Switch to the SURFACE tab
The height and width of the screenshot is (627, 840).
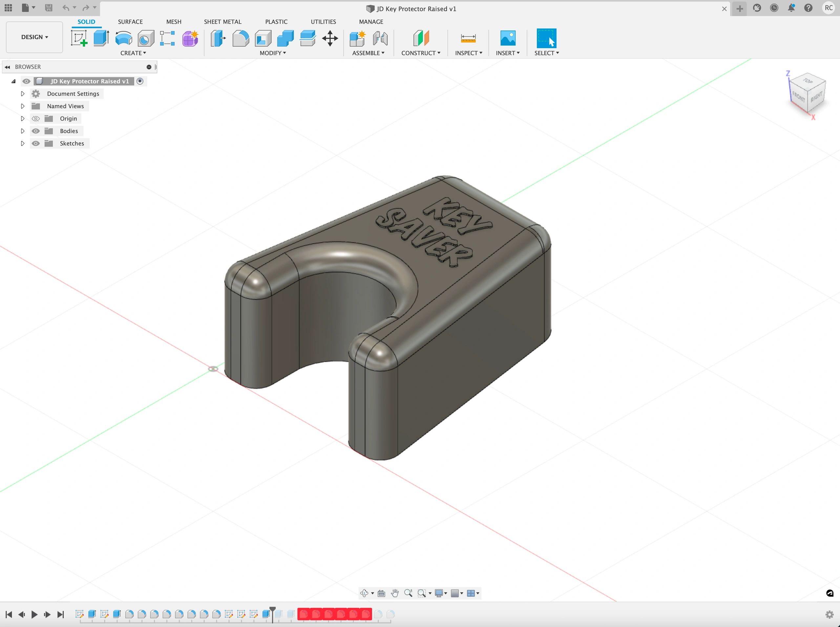130,22
